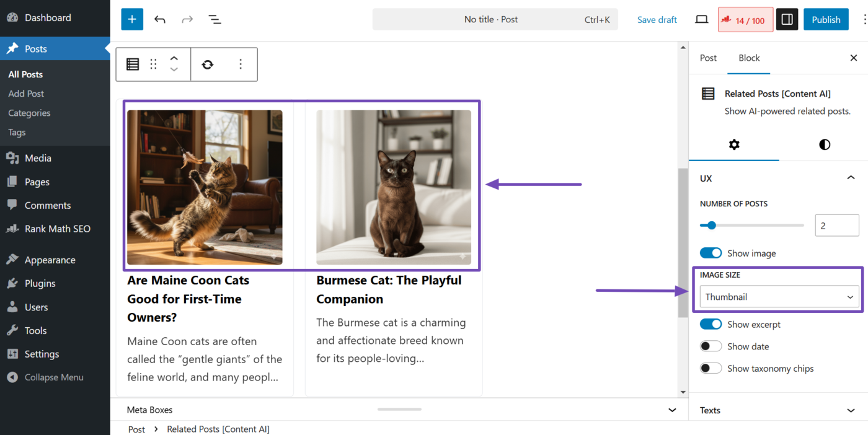868x435 pixels.
Task: Open the block options three-dot menu
Action: click(241, 64)
